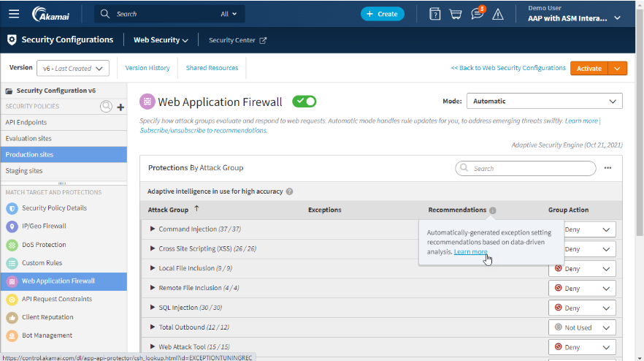This screenshot has width=644, height=361.
Task: Click the Recommendations info icon
Action: tap(492, 210)
